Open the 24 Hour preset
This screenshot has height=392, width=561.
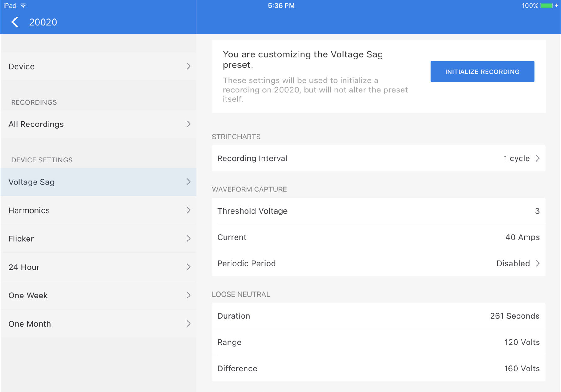[98, 267]
